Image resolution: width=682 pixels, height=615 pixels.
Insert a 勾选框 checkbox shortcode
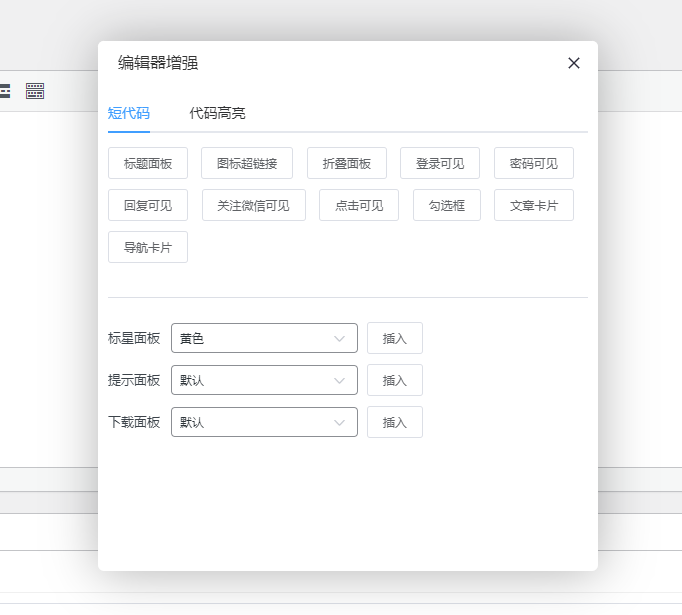coord(447,205)
